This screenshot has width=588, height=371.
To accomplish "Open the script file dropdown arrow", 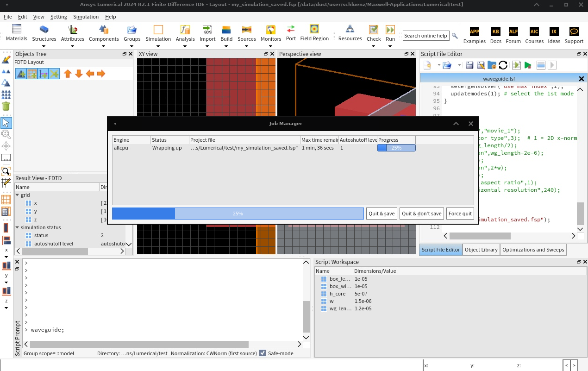I will click(439, 65).
